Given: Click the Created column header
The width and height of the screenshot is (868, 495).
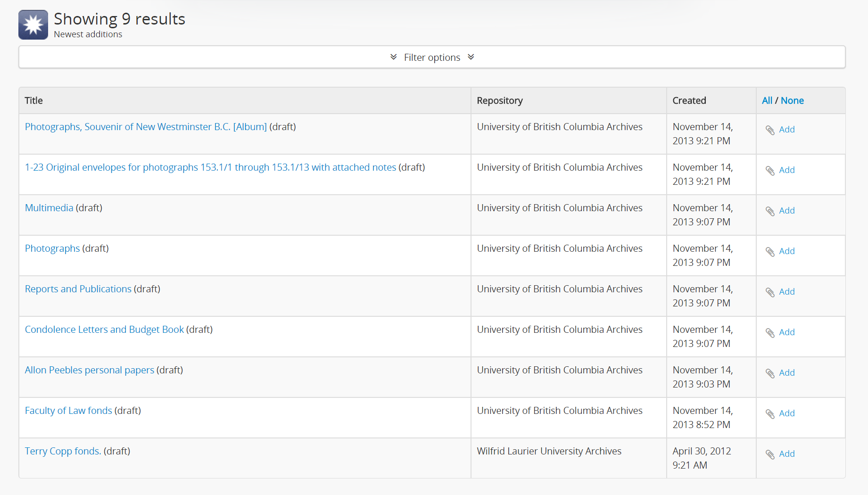Looking at the screenshot, I should click(x=689, y=100).
